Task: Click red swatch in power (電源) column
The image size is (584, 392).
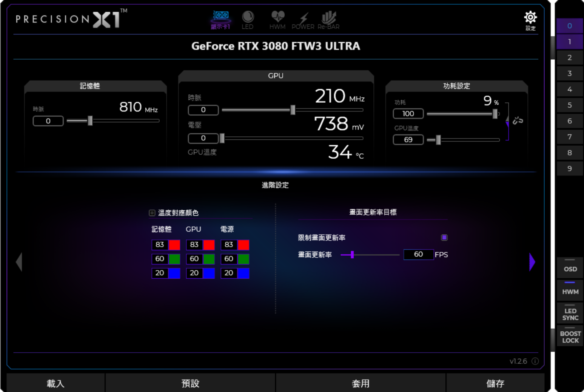Action: pos(243,245)
